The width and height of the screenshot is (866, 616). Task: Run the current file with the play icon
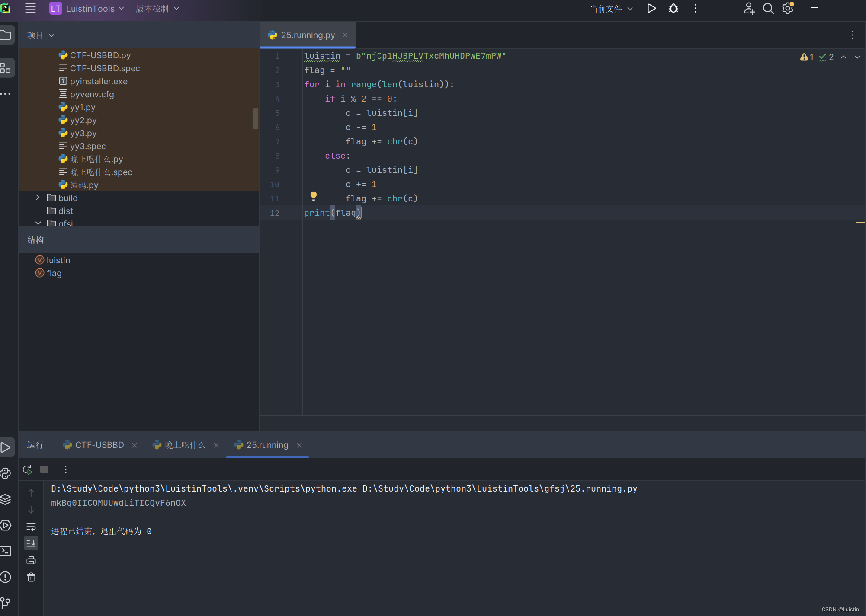(x=651, y=8)
